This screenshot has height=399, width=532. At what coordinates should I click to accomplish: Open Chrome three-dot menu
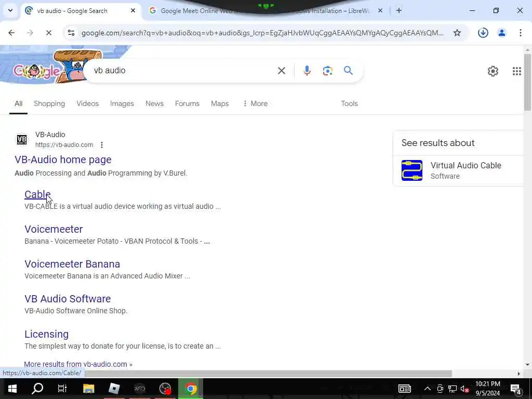[520, 33]
